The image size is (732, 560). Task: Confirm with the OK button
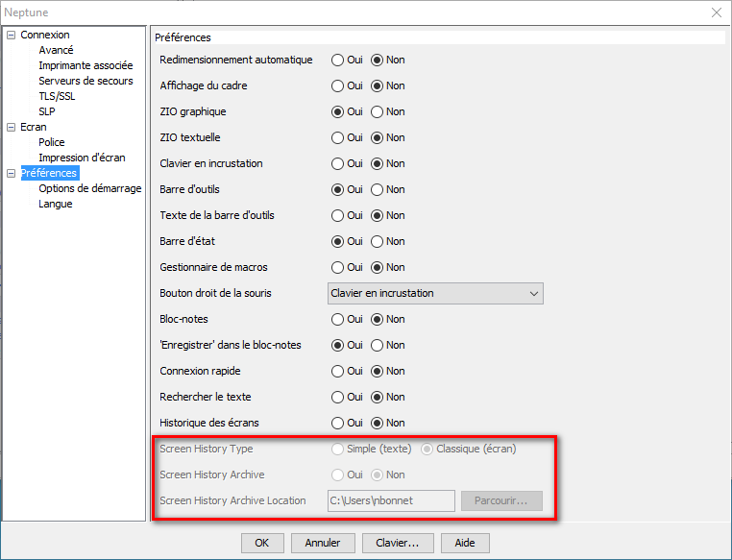pos(262,544)
